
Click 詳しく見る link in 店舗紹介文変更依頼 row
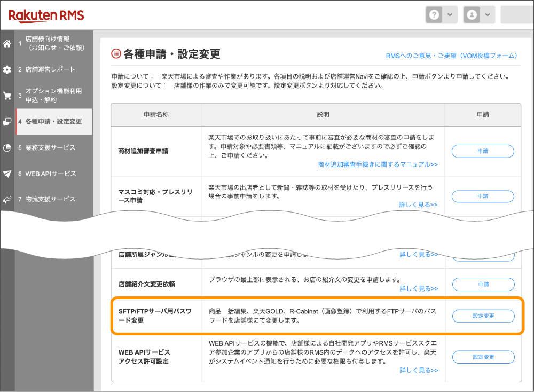[418, 289]
